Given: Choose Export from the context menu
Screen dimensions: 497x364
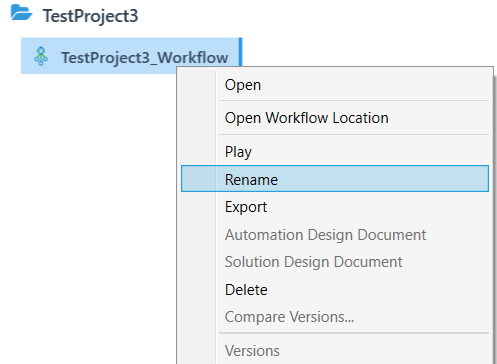Looking at the screenshot, I should pyautogui.click(x=335, y=207).
